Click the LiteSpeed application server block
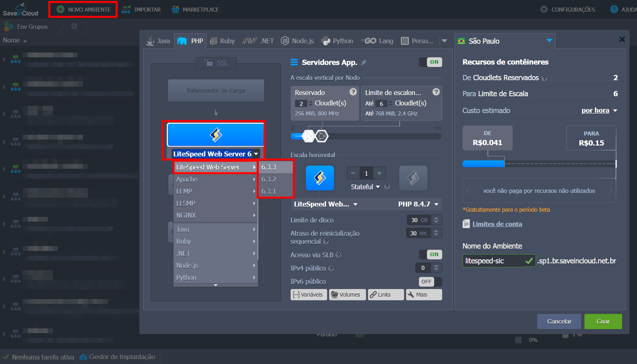This screenshot has width=637, height=364. 216,135
